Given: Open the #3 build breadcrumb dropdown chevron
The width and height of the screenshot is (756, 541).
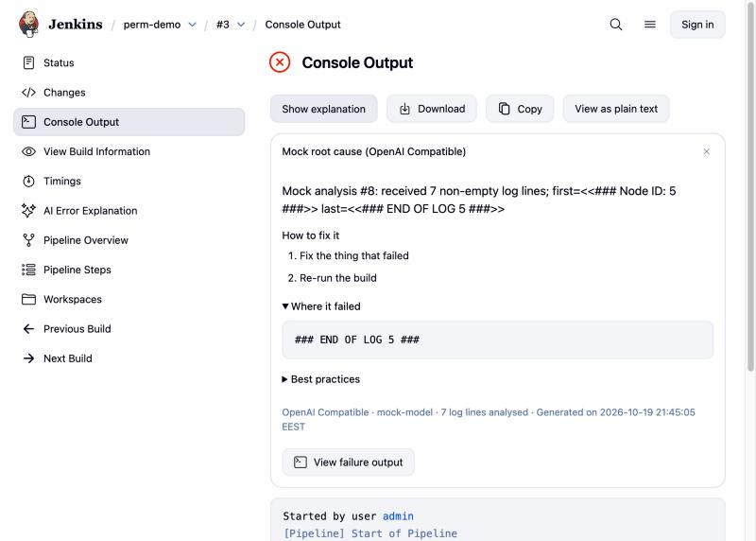Looking at the screenshot, I should pyautogui.click(x=241, y=25).
